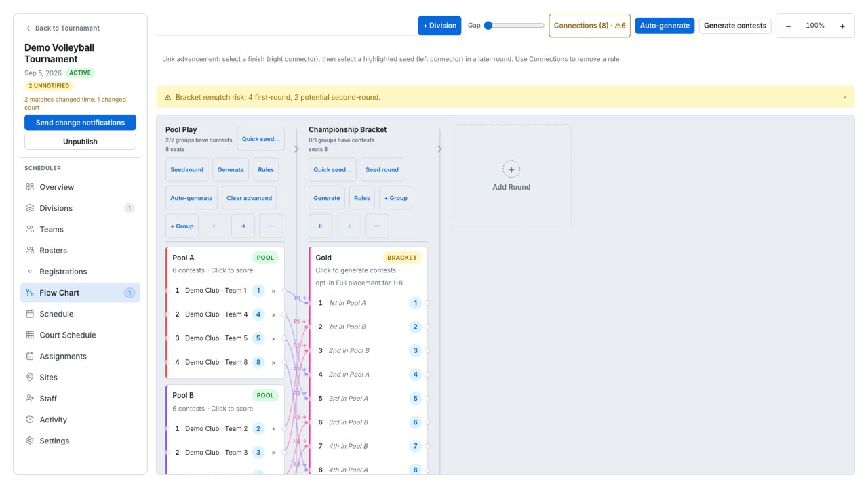
Task: Click the Schedule calendar icon
Action: 30,314
